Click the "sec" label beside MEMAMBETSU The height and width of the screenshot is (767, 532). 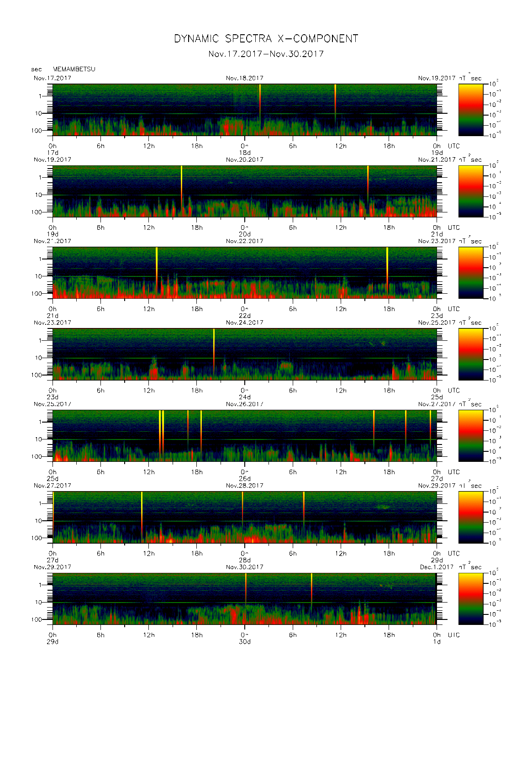tap(36, 69)
